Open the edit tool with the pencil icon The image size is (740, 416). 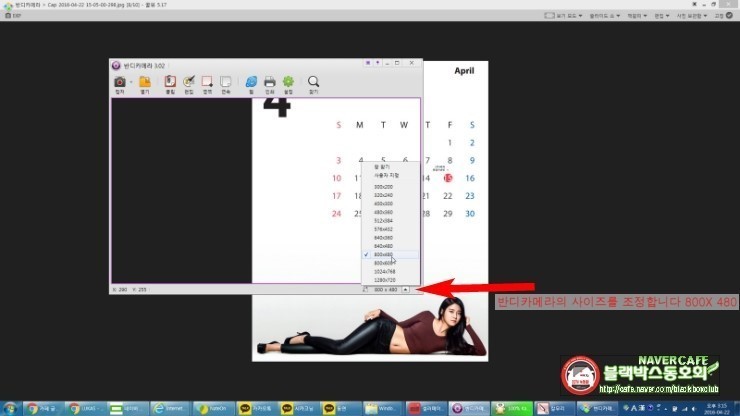tap(189, 82)
